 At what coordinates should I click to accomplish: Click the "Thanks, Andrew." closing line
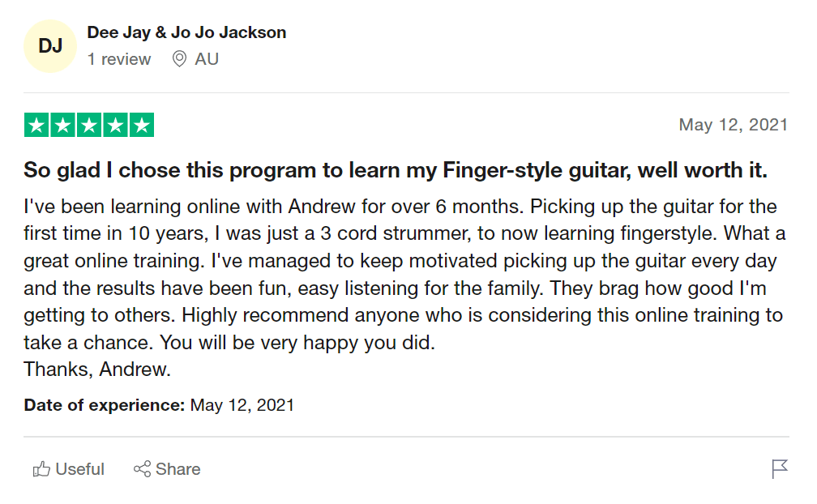click(x=97, y=369)
